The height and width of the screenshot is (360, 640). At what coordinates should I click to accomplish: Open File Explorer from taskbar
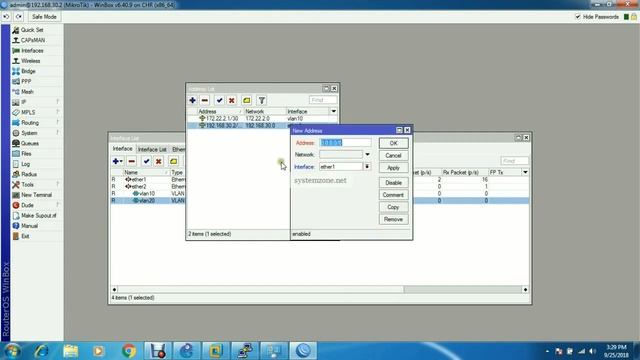[x=71, y=351]
